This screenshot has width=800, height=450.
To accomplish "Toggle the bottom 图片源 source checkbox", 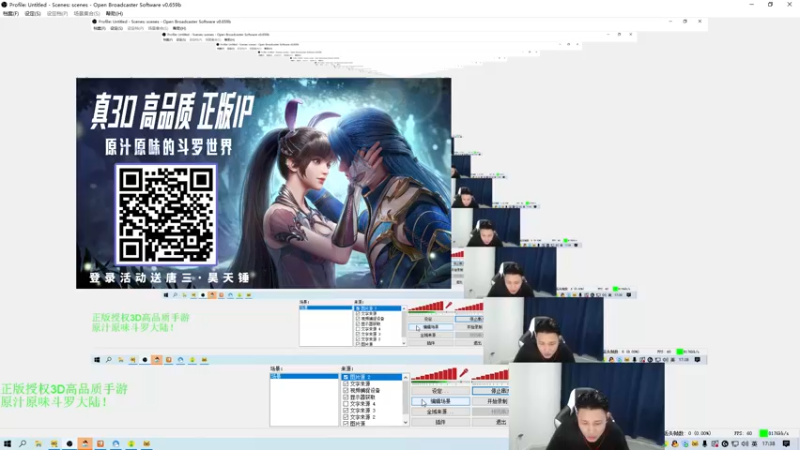I will pyautogui.click(x=346, y=423).
